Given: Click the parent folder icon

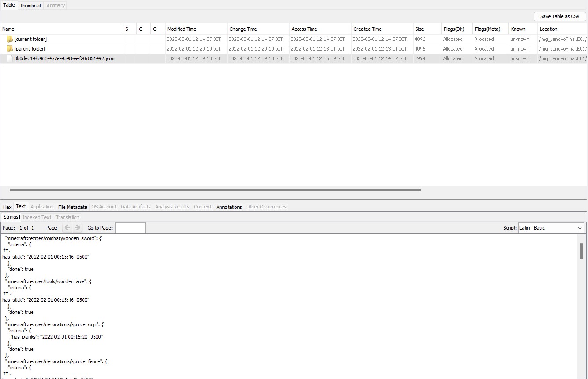Looking at the screenshot, I should (x=10, y=49).
